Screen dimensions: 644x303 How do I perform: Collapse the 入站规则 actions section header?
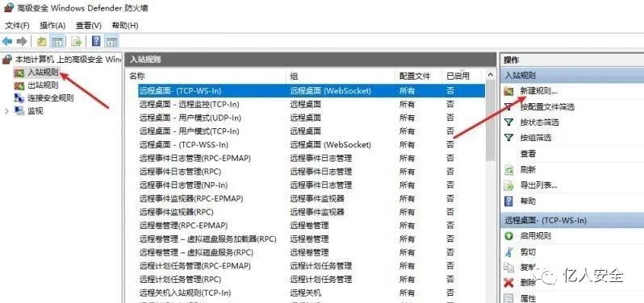[572, 76]
